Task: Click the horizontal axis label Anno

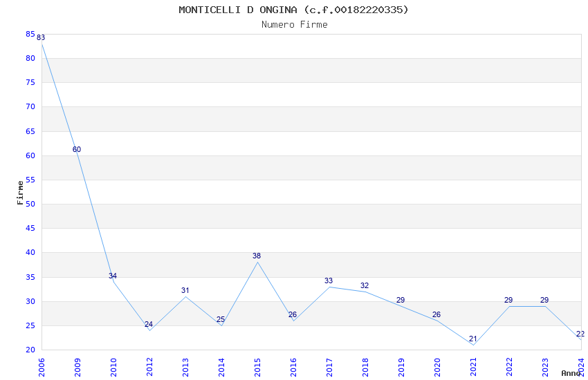Action: tap(571, 373)
